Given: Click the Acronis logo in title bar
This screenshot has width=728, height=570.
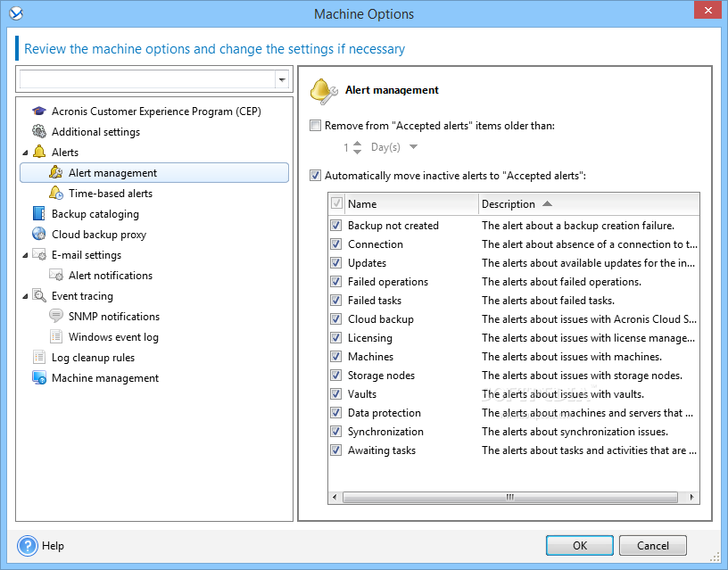Looking at the screenshot, I should click(16, 14).
